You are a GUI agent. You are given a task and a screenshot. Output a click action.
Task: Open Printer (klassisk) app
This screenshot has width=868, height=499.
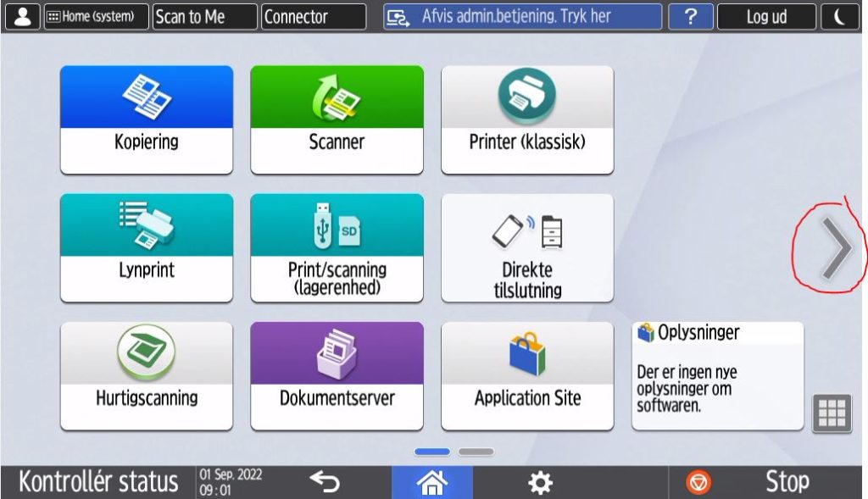point(527,119)
